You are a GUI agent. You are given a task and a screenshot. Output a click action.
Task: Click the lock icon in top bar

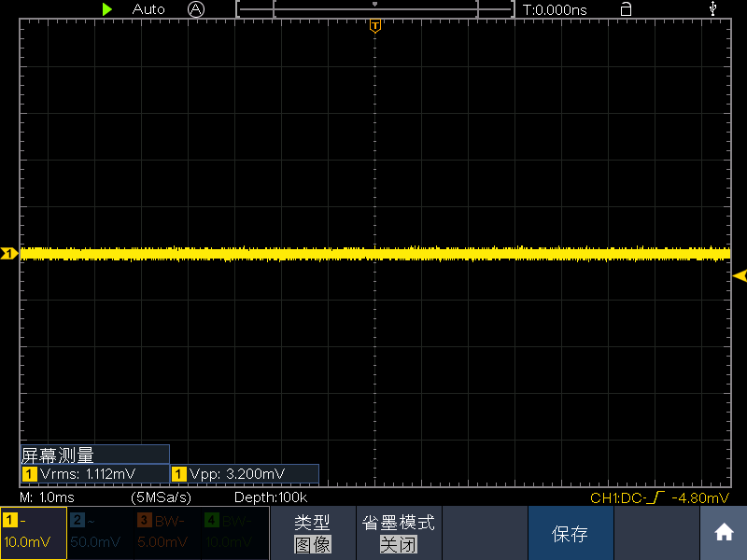coord(626,9)
